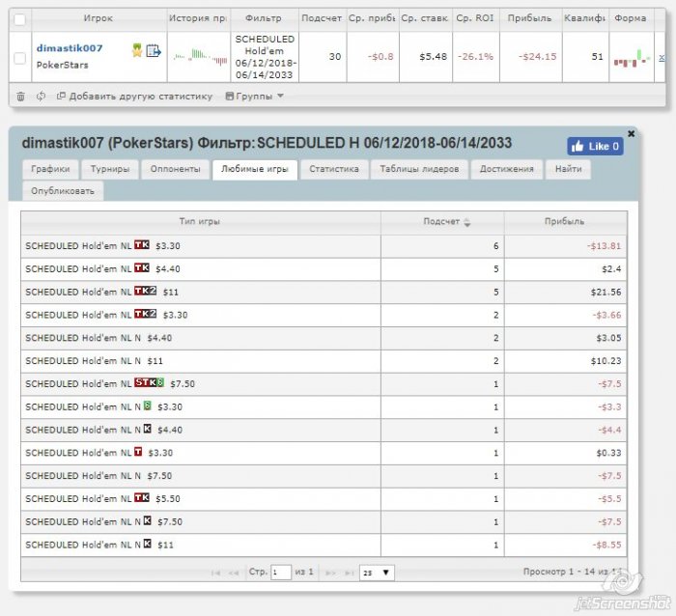This screenshot has height=616, width=676.
Task: Check the select-all checkbox in header
Action: (x=20, y=18)
